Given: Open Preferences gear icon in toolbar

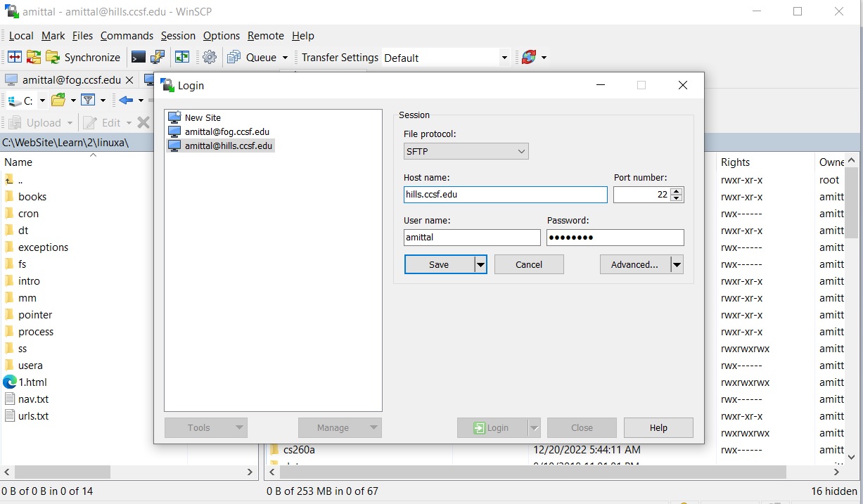Looking at the screenshot, I should tap(210, 58).
